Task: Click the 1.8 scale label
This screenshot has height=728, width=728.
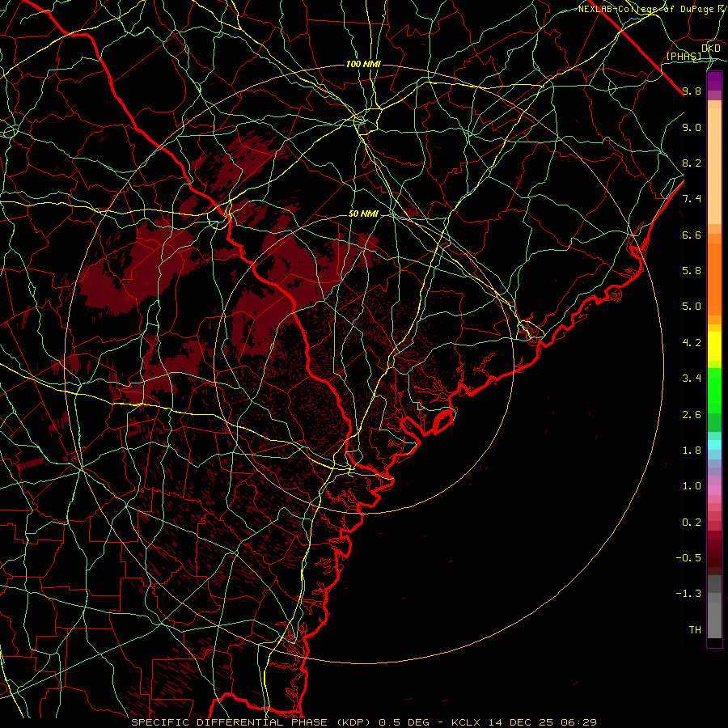Action: coord(692,451)
